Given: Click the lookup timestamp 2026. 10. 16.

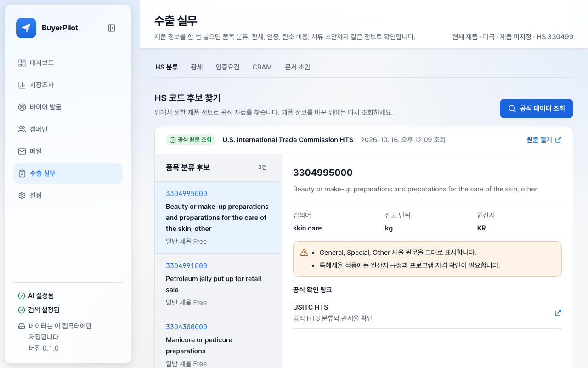Looking at the screenshot, I should tap(403, 140).
